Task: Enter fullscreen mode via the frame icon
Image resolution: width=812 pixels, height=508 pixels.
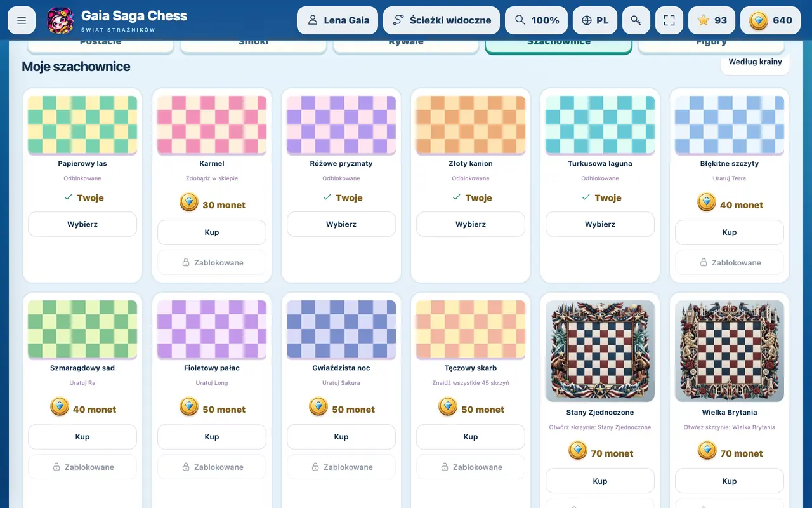Action: [x=669, y=20]
